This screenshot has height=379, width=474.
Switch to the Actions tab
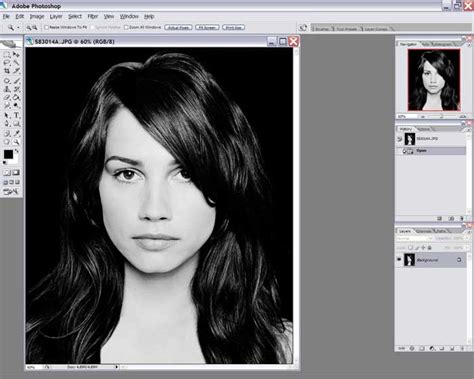(424, 129)
